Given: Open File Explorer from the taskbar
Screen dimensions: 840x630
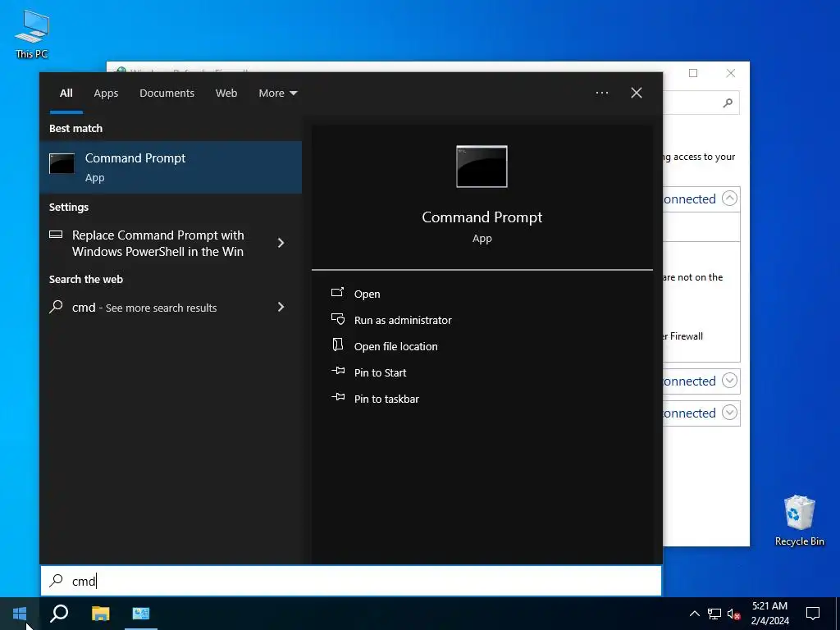Looking at the screenshot, I should [100, 614].
